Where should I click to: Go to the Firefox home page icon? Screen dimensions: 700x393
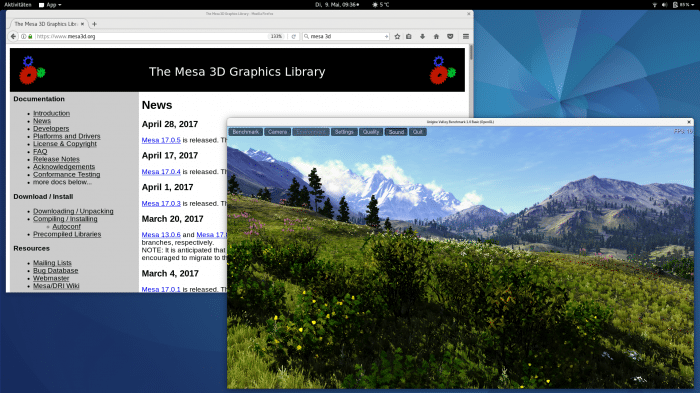[x=436, y=37]
